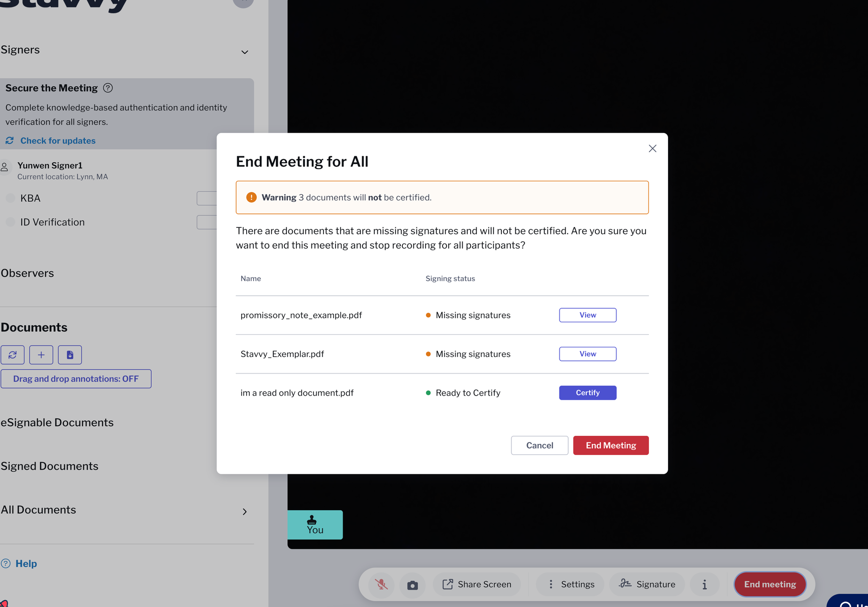Toggle Drag and drop annotations OFF
Screen dimensions: 868x607
(x=76, y=379)
